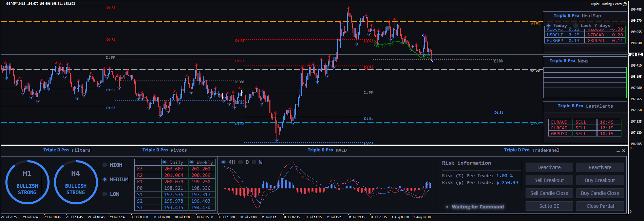The height and width of the screenshot is (221, 644).
Task: Toggle the Weekly pivots option
Action: (x=192, y=162)
